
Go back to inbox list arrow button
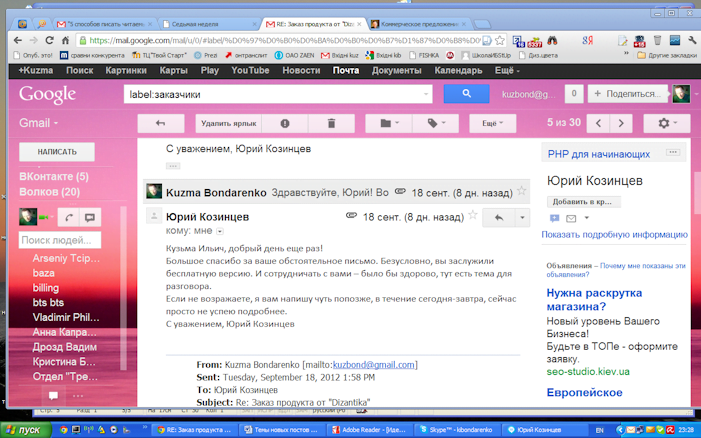pyautogui.click(x=160, y=123)
